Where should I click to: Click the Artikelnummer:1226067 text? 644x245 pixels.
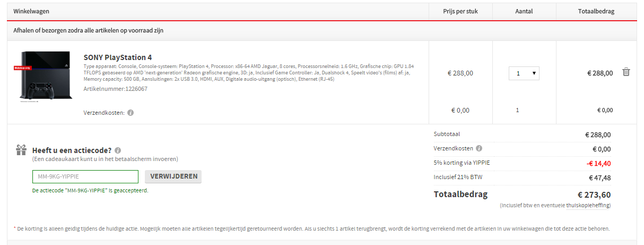click(116, 89)
